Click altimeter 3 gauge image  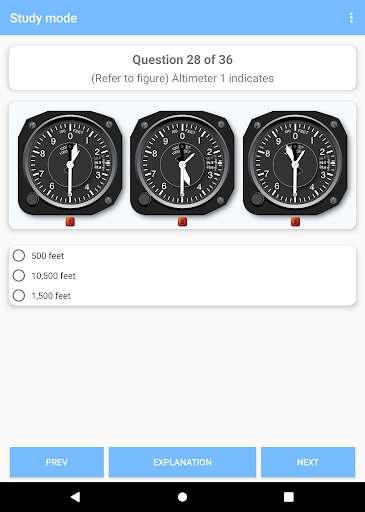(x=295, y=163)
